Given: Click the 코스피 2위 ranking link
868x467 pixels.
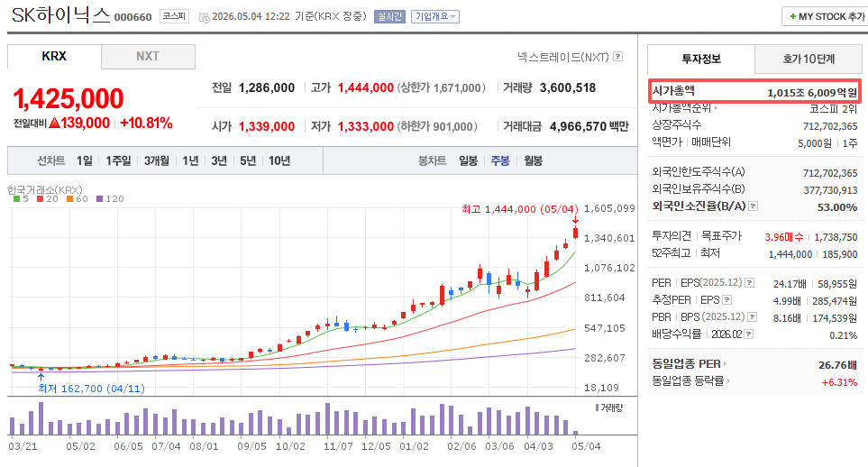Looking at the screenshot, I should coord(833,108).
